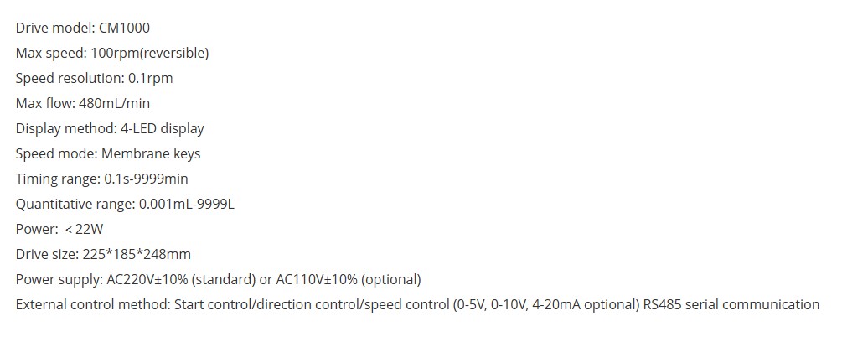The image size is (868, 337).
Task: Click the 'External control method' label
Action: coord(90,304)
